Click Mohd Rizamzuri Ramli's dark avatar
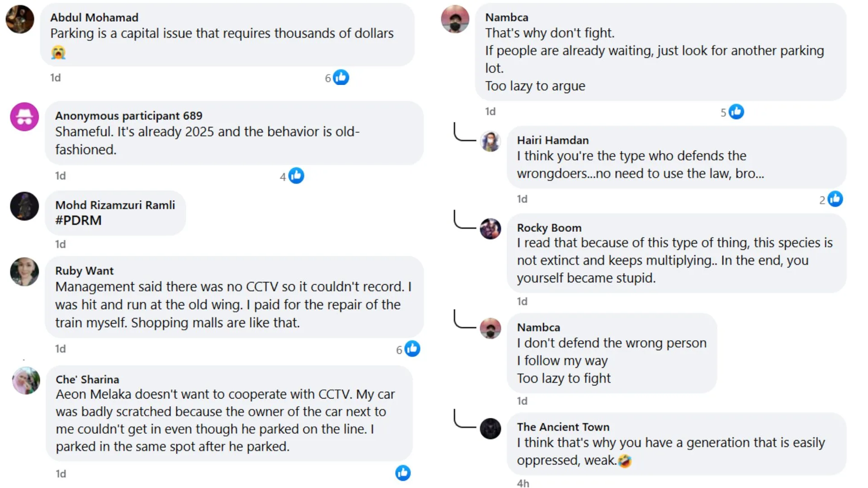 pyautogui.click(x=24, y=206)
